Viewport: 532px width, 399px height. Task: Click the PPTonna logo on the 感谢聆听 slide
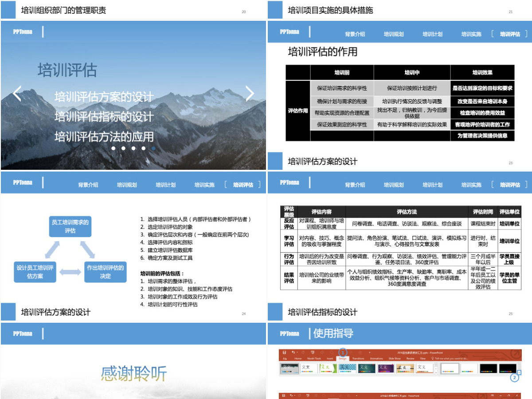pyautogui.click(x=23, y=333)
